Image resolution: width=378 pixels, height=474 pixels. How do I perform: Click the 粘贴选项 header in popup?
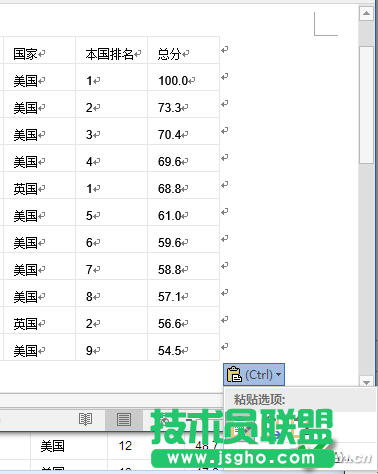pos(259,399)
